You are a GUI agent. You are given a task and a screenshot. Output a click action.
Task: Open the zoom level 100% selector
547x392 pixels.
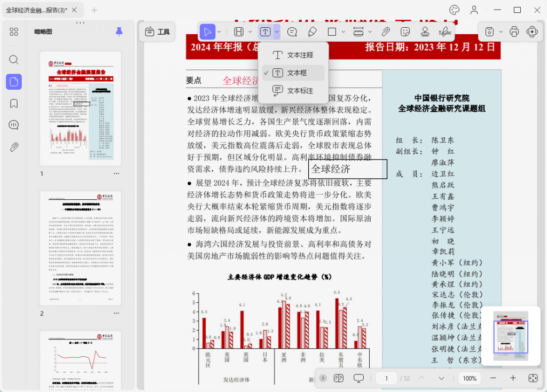(470, 379)
